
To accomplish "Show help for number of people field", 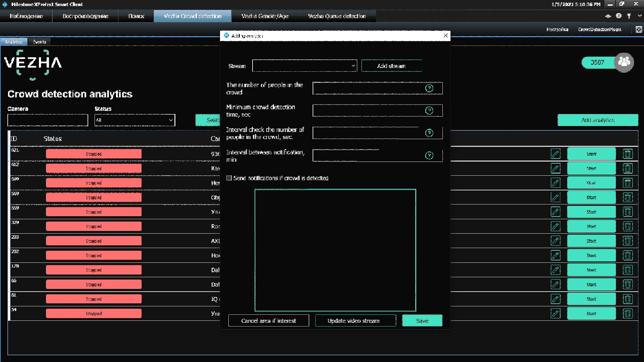I will coord(429,88).
